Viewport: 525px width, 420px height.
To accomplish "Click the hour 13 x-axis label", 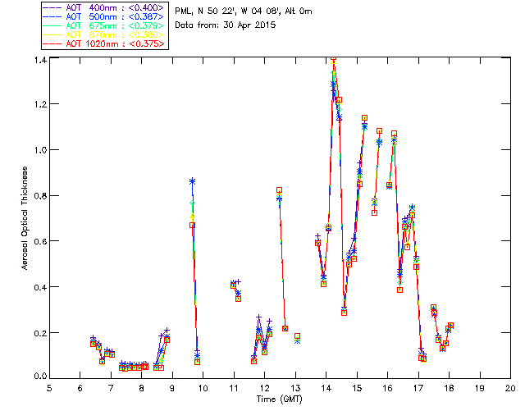I will tap(295, 388).
